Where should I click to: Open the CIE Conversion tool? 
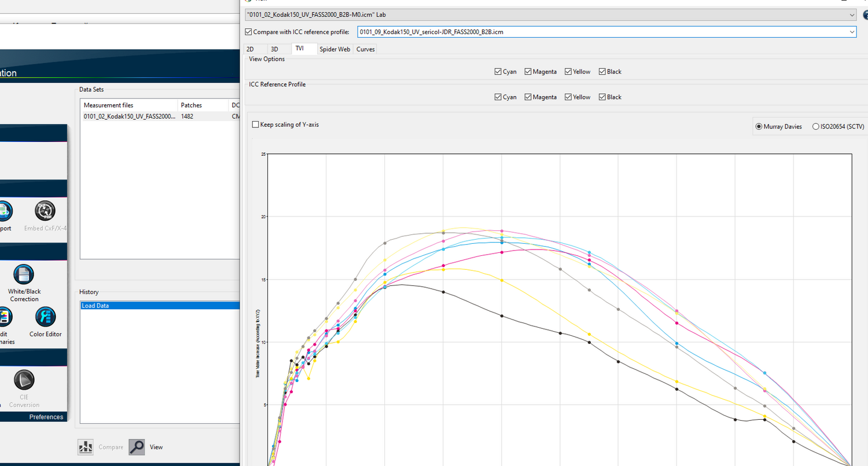point(24,380)
